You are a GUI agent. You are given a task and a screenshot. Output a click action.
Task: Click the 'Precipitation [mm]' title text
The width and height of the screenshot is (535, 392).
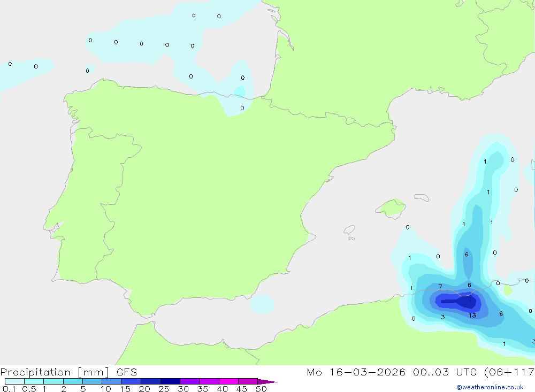tap(55, 372)
